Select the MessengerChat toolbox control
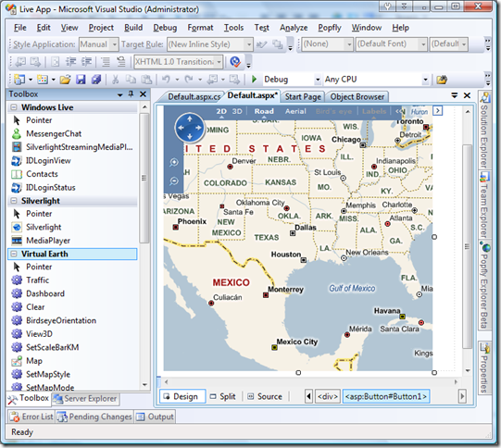501x448 pixels. (54, 134)
